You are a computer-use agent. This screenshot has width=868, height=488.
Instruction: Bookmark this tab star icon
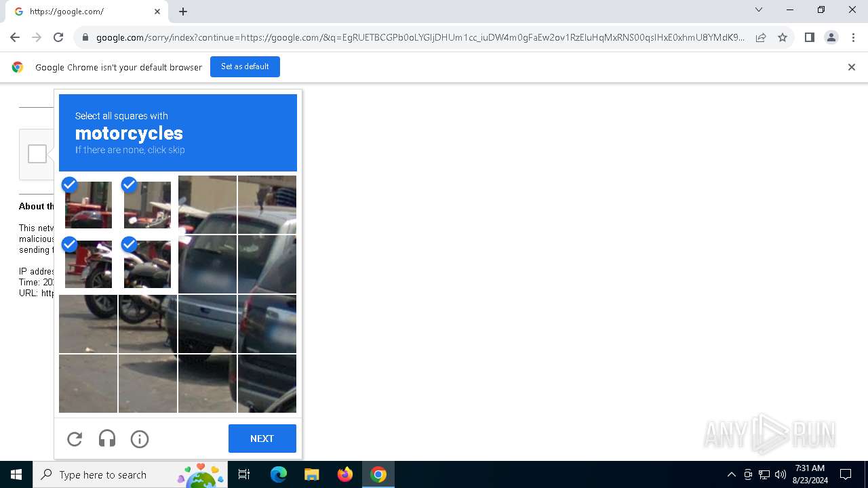tap(783, 37)
